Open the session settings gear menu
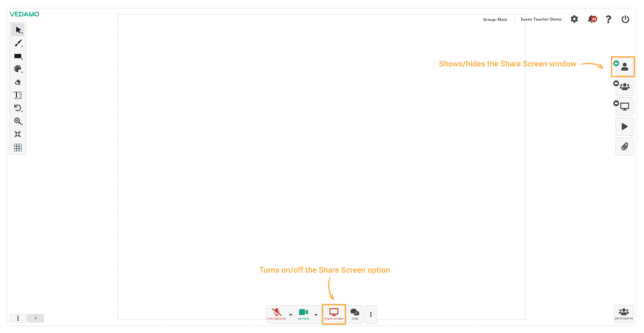This screenshot has height=333, width=644. 574,19
